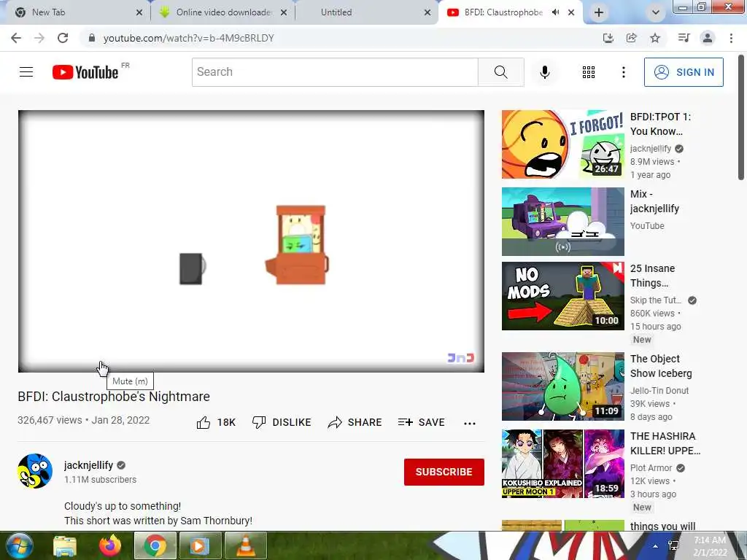The width and height of the screenshot is (747, 560).
Task: Open BFDI:TPOT 1: You Know title
Action: coord(661,124)
